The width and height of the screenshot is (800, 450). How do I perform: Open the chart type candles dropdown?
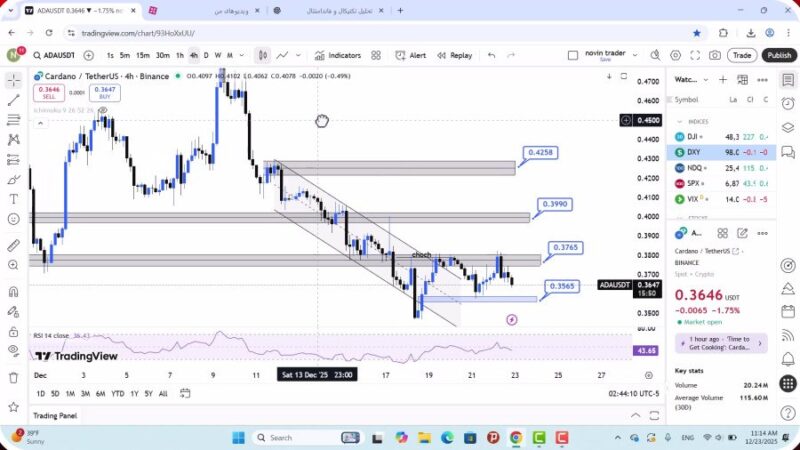(262, 55)
